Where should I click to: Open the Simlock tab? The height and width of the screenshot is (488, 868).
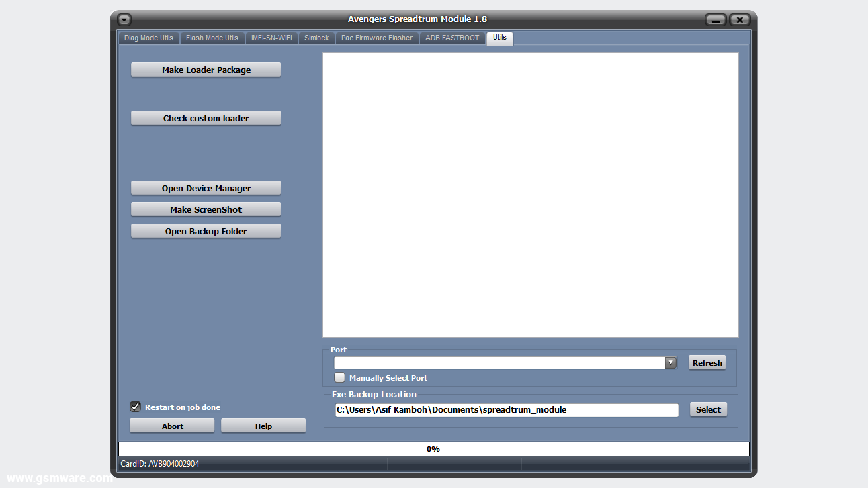point(316,38)
